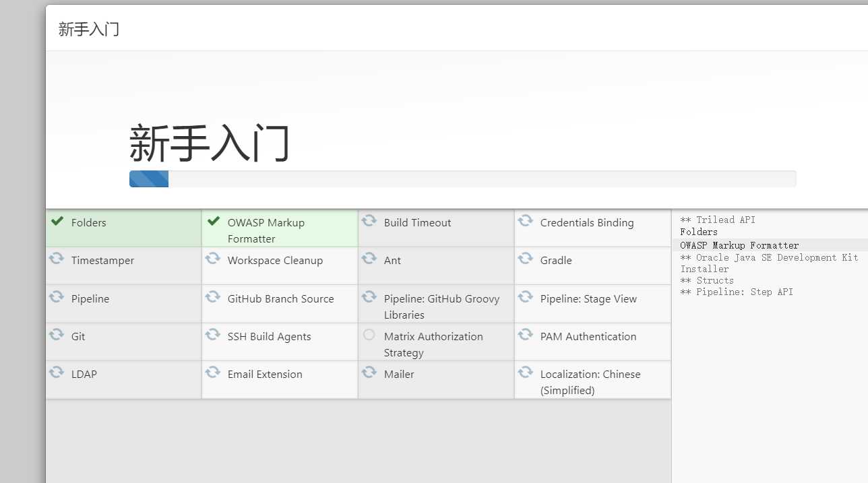Viewport: 868px width, 483px height.
Task: Click the sync icon next to Ant
Action: 369,258
